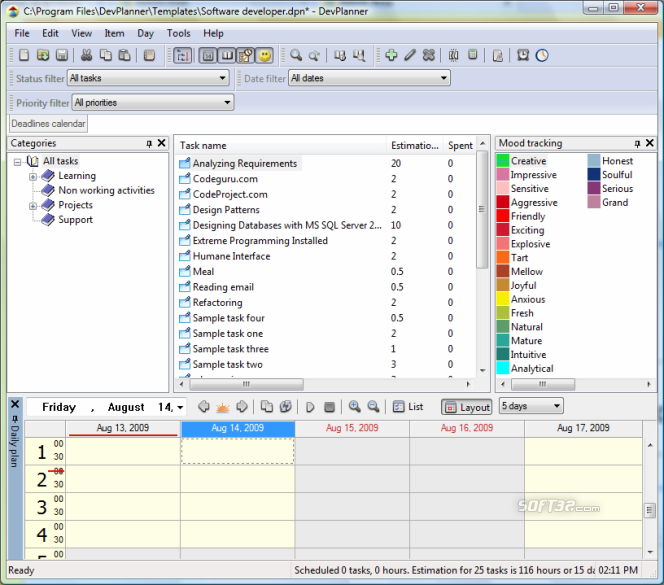This screenshot has height=585, width=664.
Task: Toggle the smiley Mood tracking panel button
Action: (x=265, y=55)
